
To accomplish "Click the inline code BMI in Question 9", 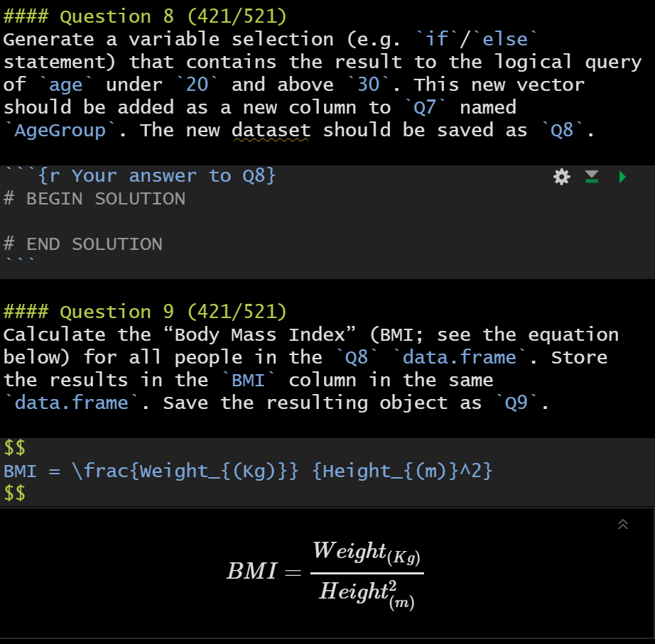I will 248,380.
